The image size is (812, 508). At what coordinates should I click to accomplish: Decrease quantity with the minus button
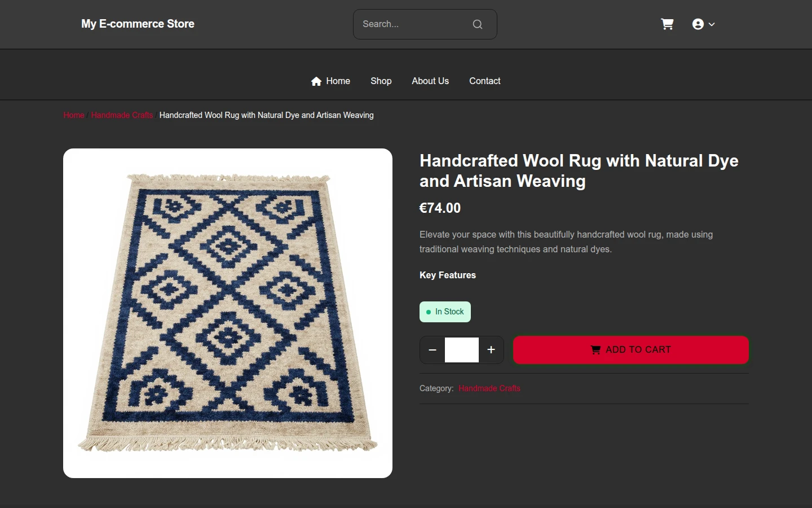click(x=433, y=350)
